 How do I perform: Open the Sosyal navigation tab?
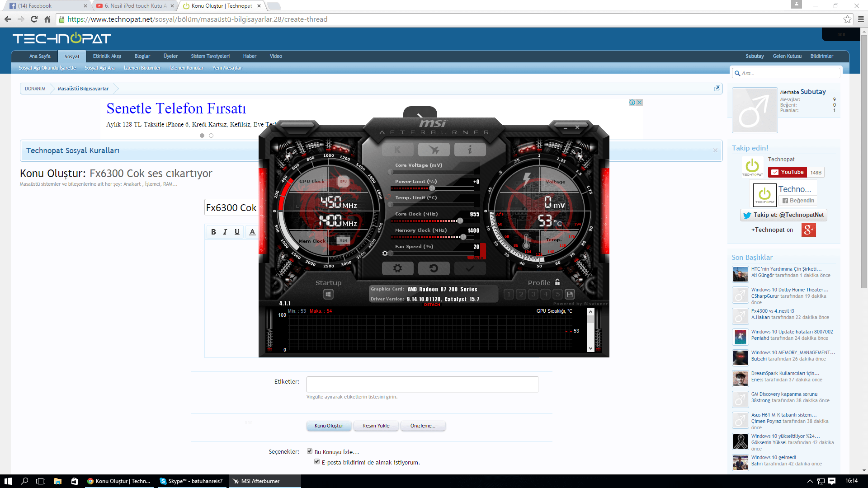(71, 56)
